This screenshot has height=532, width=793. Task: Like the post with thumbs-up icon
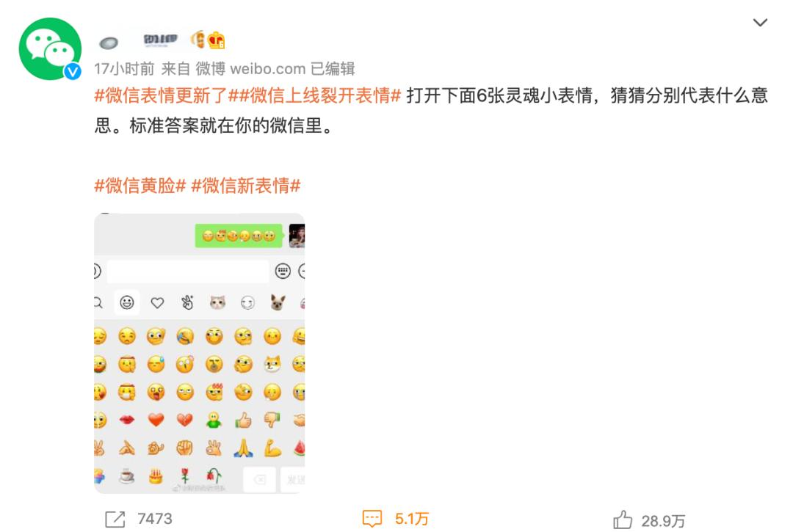point(623,520)
